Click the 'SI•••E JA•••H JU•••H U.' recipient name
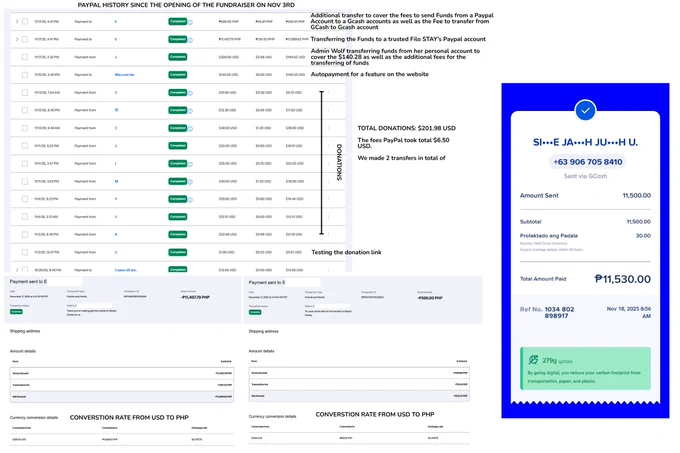680x453 pixels. [585, 142]
